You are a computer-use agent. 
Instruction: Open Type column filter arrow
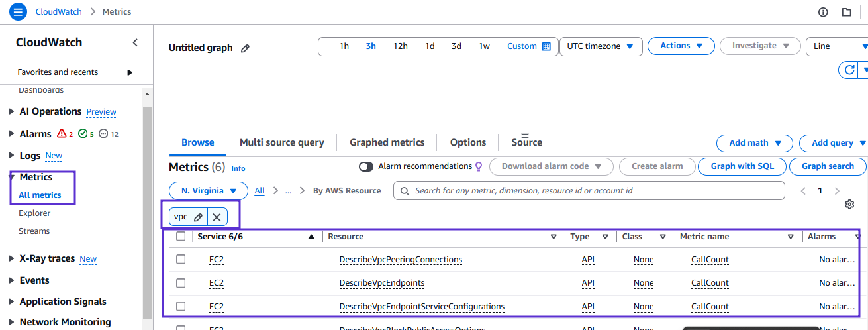[605, 237]
